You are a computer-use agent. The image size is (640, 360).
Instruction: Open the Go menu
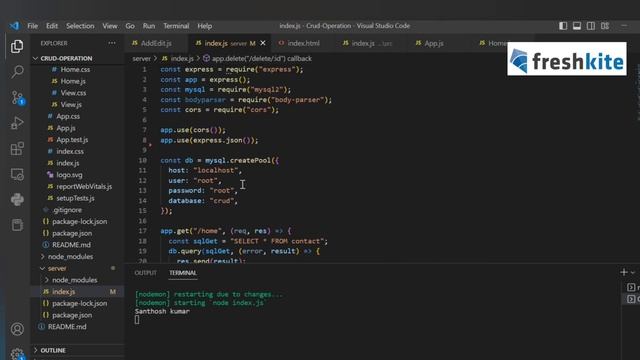point(130,26)
